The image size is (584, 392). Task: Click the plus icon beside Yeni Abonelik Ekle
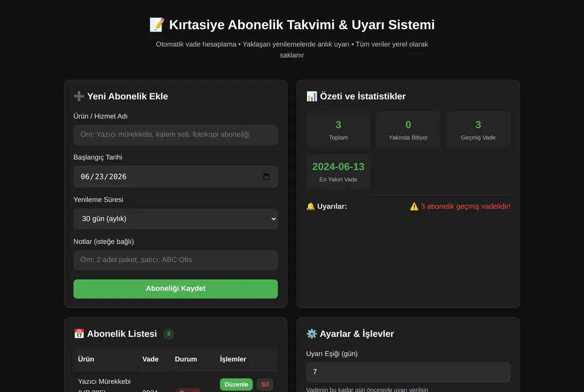click(x=79, y=96)
